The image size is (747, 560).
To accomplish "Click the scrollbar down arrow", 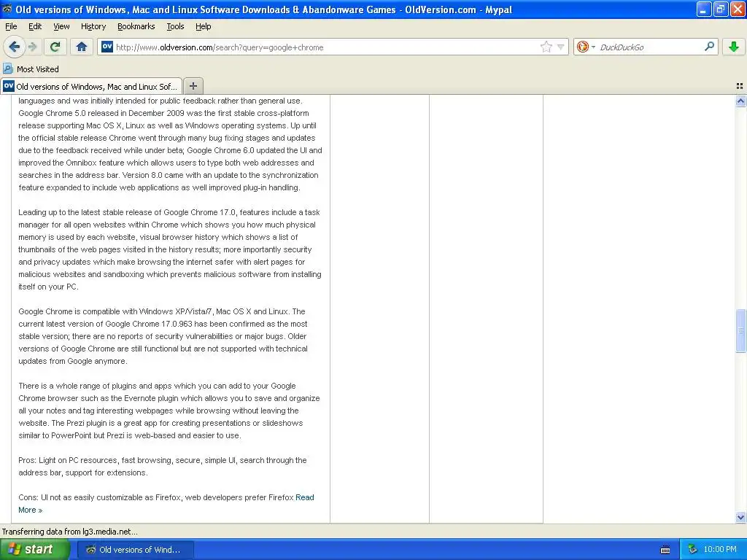I will [x=741, y=517].
